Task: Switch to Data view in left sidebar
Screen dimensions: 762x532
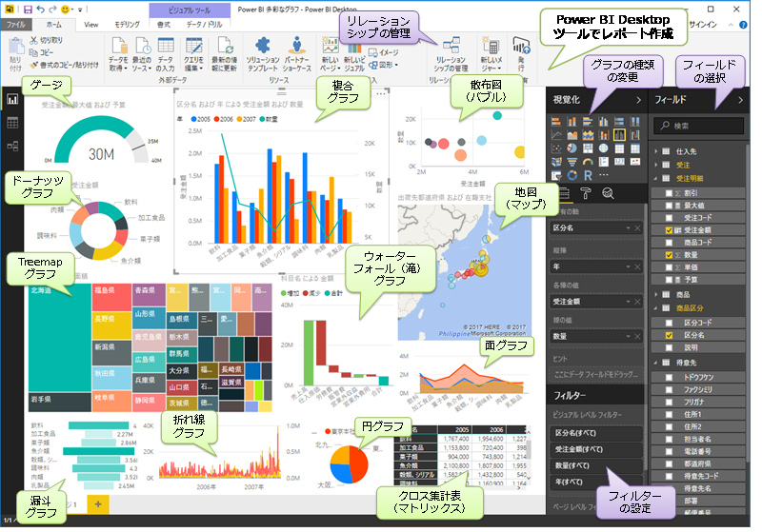Action: [12, 123]
